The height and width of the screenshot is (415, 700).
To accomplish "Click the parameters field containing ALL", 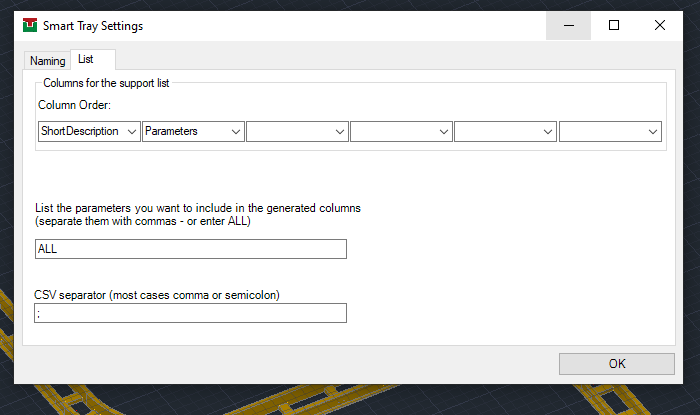I will coord(191,249).
